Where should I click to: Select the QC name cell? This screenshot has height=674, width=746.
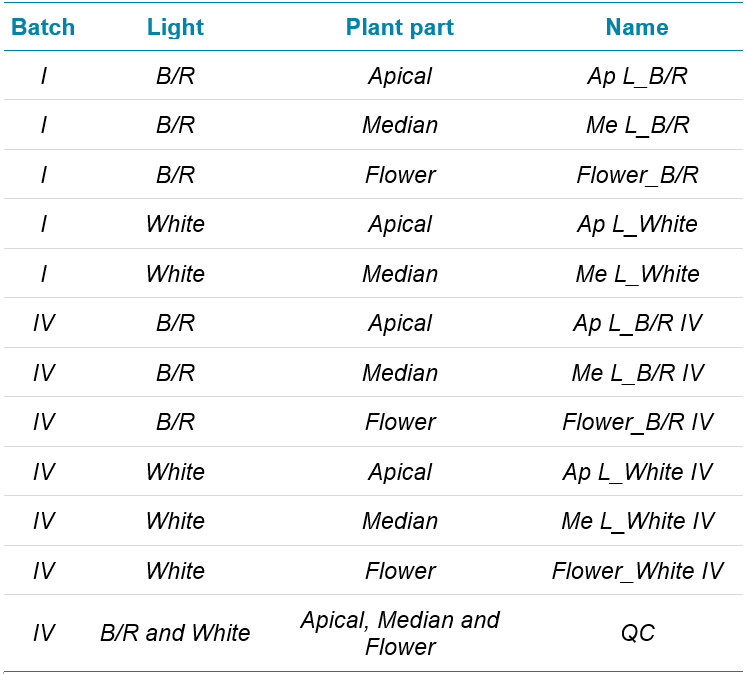click(637, 633)
